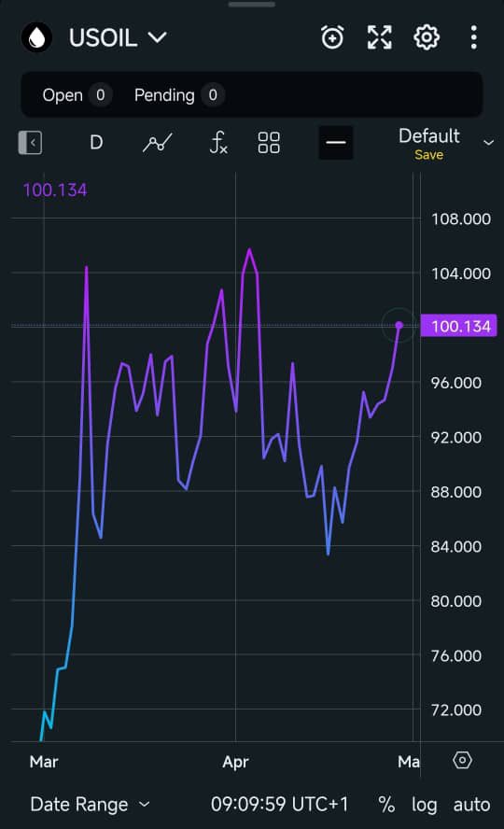Choose chart type line icon
Viewport: 504px width, 829px height.
tap(158, 143)
